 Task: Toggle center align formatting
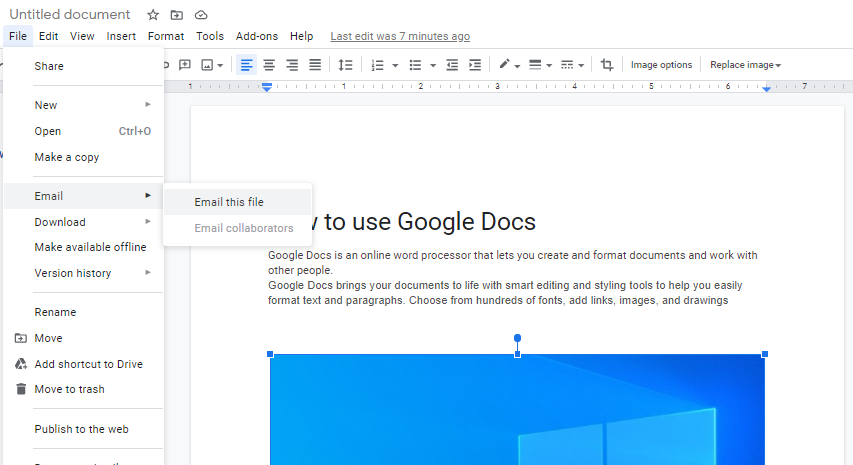(x=269, y=65)
